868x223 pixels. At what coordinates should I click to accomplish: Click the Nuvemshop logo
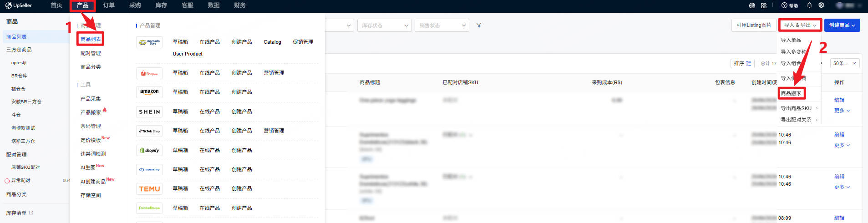click(x=149, y=169)
